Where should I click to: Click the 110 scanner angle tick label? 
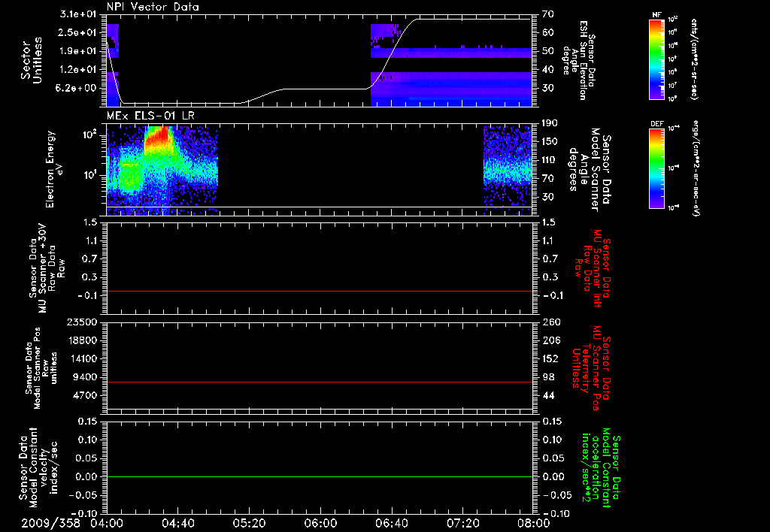pyautogui.click(x=549, y=160)
